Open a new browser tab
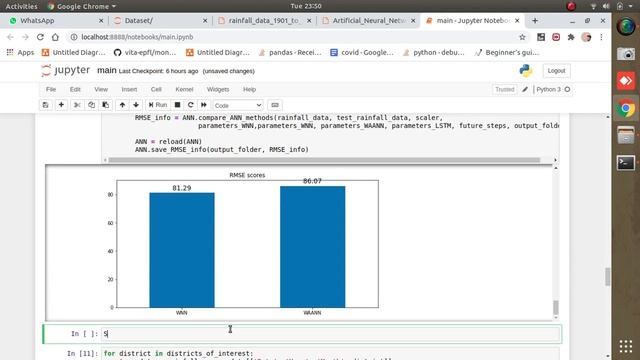This screenshot has width=640, height=360. coord(535,20)
